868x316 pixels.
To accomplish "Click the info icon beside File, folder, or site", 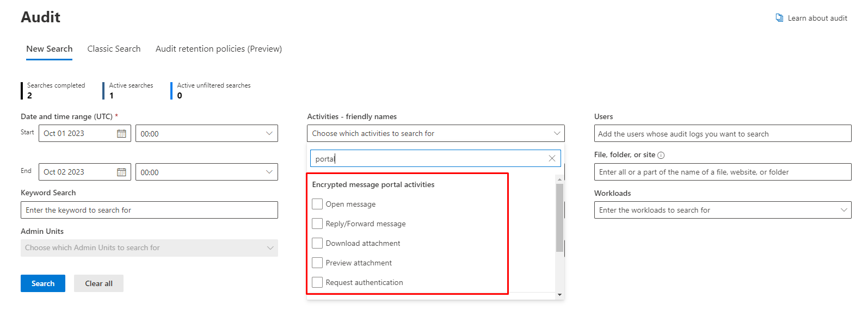I will pos(661,156).
